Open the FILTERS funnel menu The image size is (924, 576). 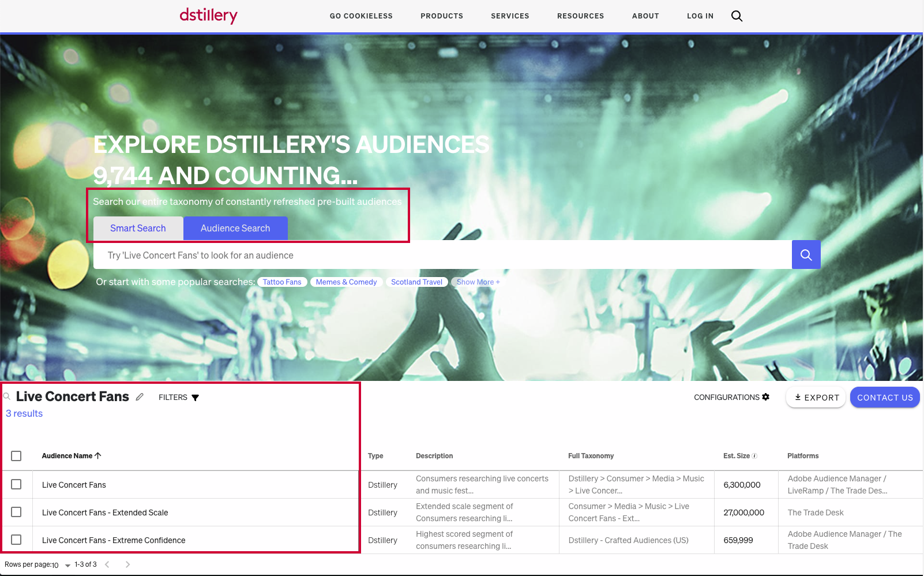(x=179, y=398)
